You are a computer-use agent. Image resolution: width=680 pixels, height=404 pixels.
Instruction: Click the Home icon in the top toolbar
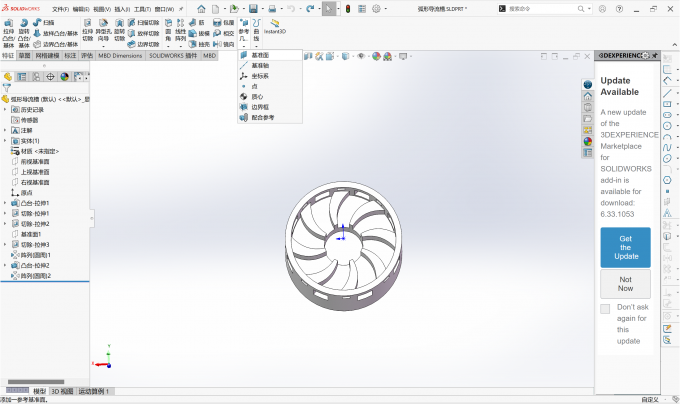(x=201, y=9)
